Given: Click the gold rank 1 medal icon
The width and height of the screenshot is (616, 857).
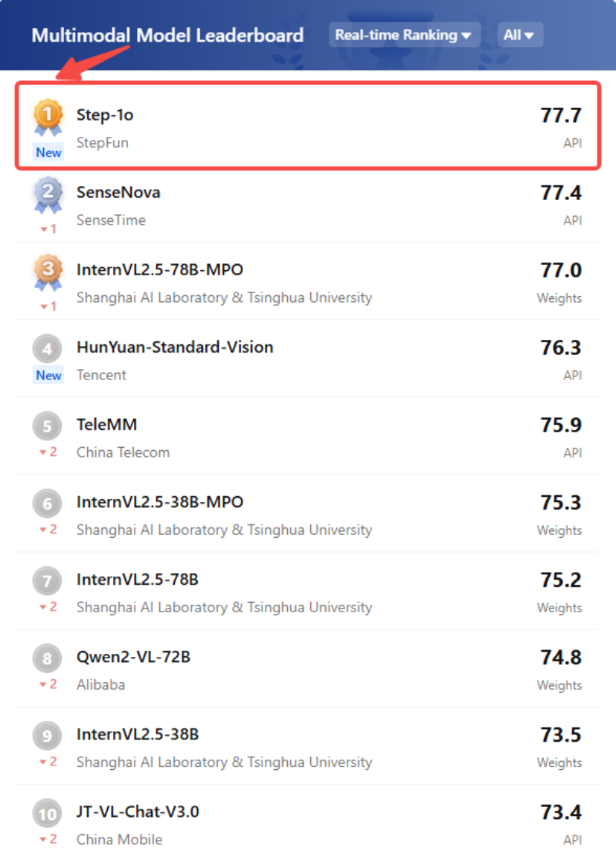Looking at the screenshot, I should pos(48,118).
